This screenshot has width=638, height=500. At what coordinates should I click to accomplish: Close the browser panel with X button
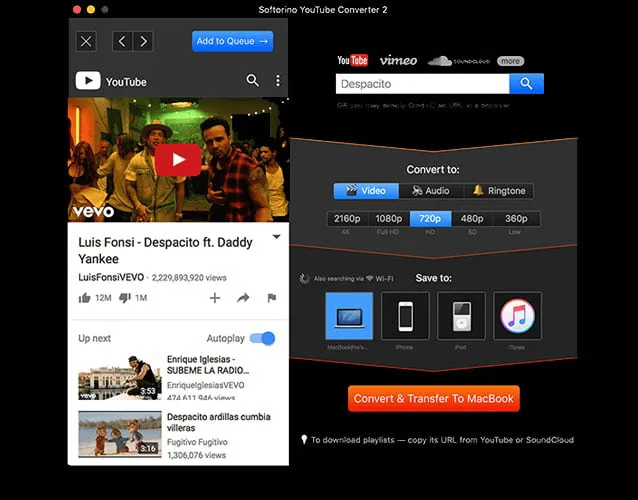click(x=86, y=41)
